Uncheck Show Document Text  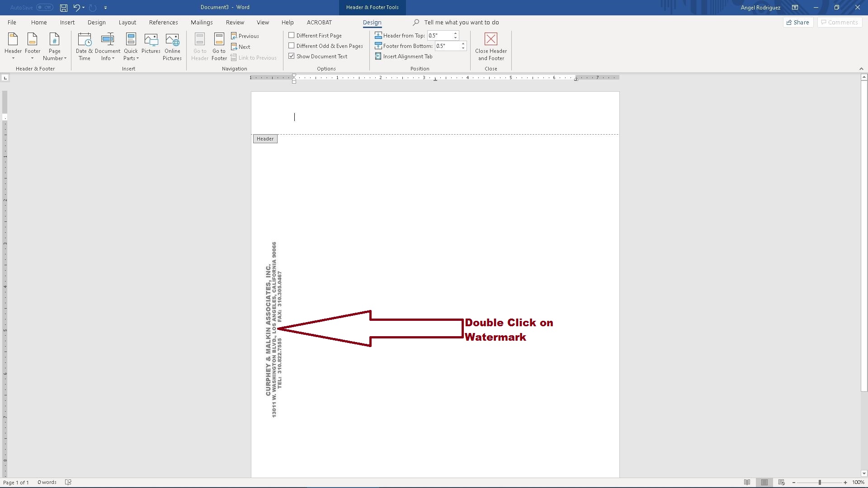tap(292, 56)
